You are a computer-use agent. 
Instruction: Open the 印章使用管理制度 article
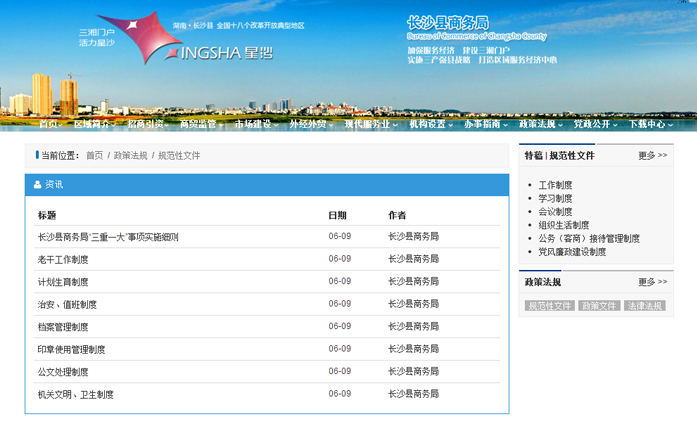pyautogui.click(x=71, y=349)
